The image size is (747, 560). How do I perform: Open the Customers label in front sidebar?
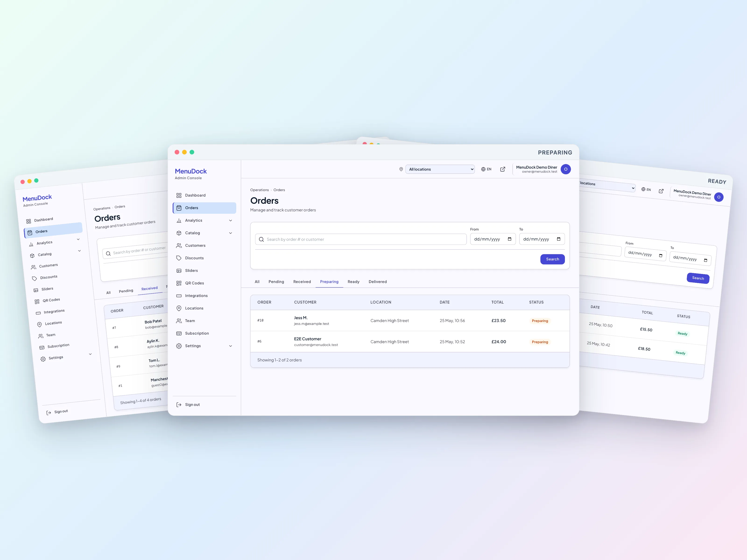click(195, 245)
